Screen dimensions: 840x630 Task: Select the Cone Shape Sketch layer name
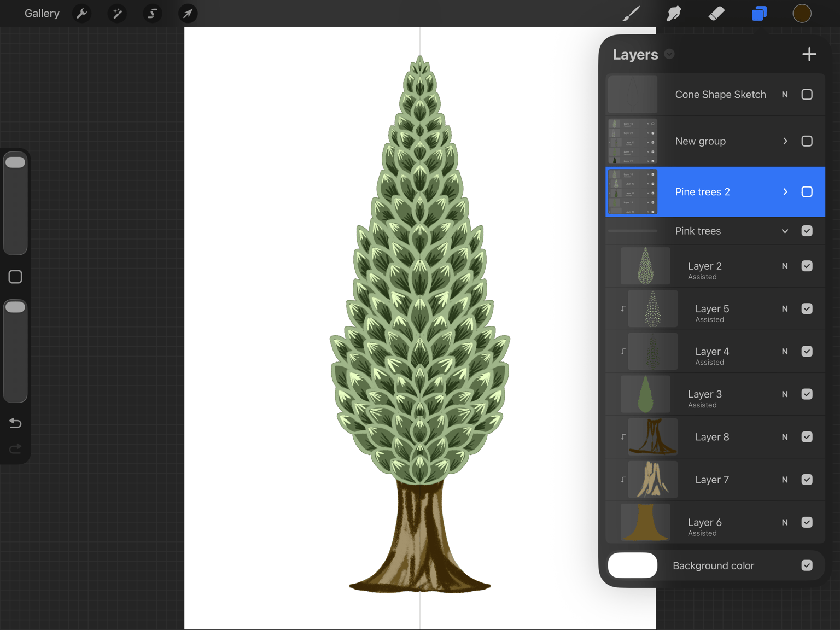pyautogui.click(x=720, y=95)
